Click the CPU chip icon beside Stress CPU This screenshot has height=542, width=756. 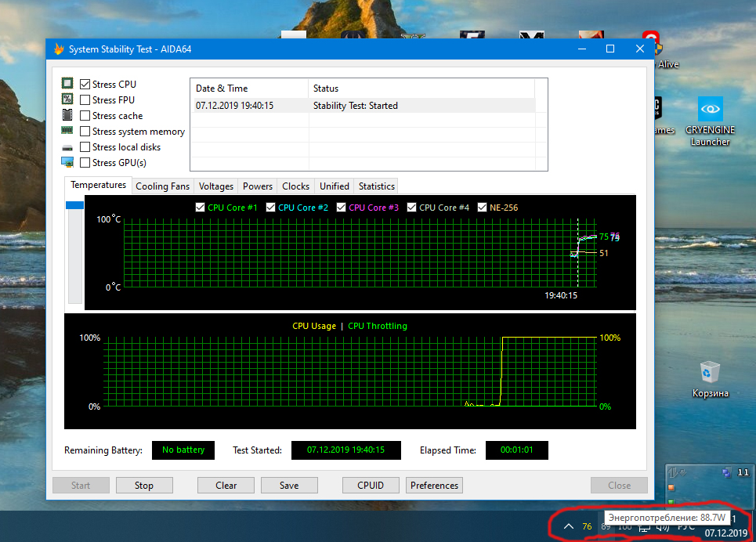[x=67, y=84]
